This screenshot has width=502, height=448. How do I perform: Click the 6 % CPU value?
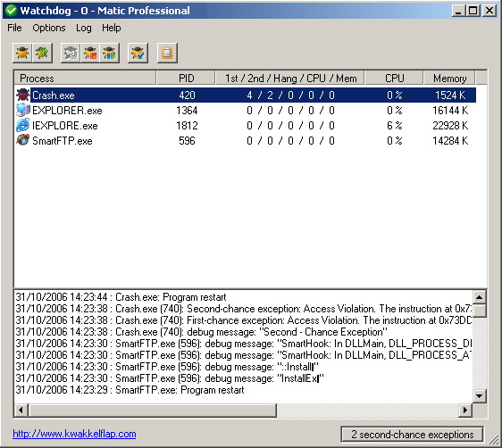coord(395,125)
